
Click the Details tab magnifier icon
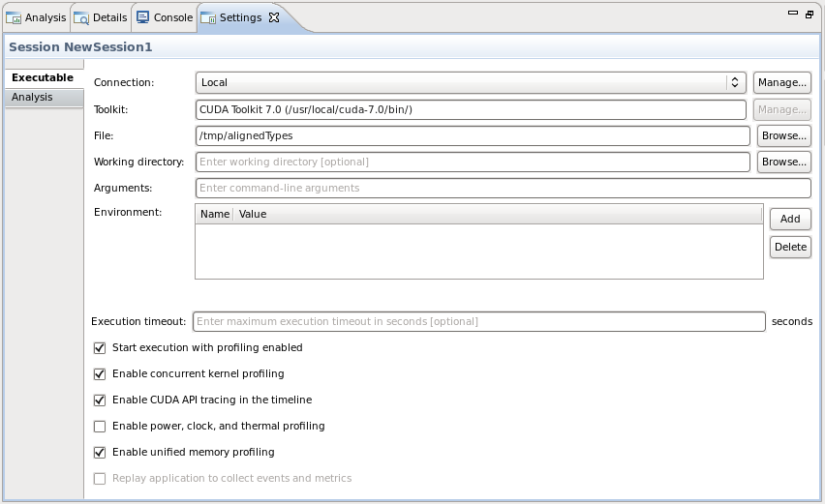(81, 17)
